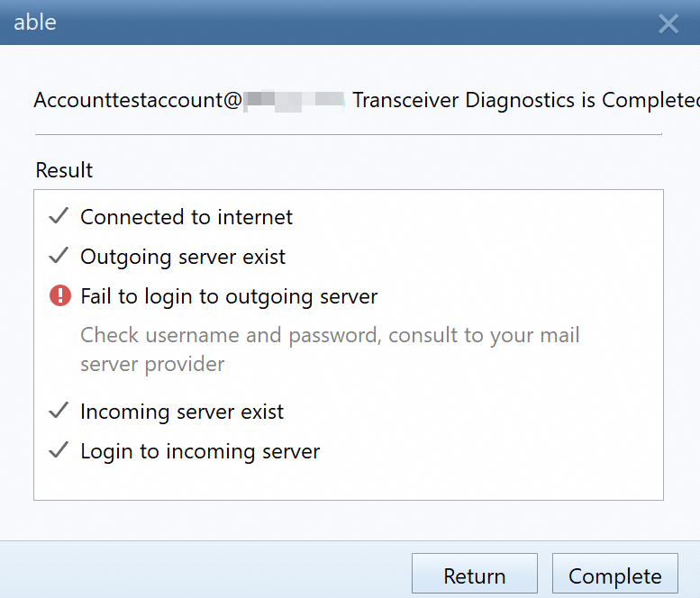Click the red error icon for login failure
This screenshot has height=598, width=700.
60,295
